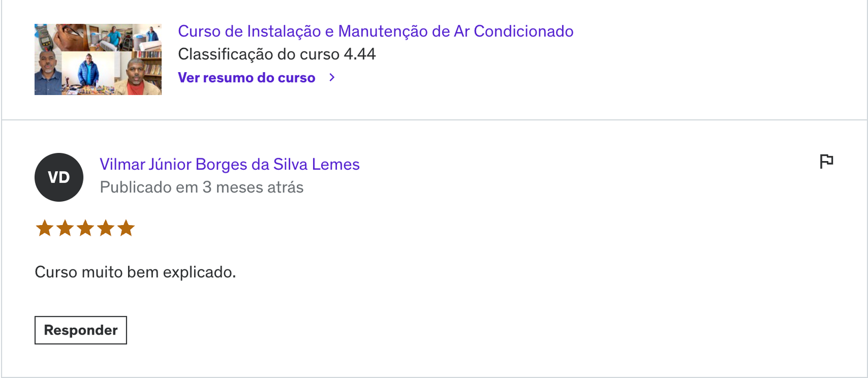Click the second star of the rating
Screen dimensions: 868x378
65,228
